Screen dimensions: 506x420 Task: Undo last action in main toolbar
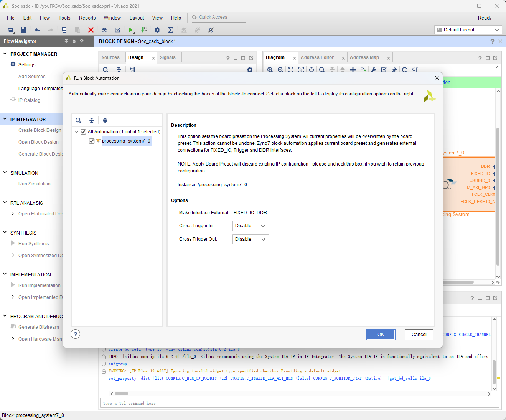coord(37,30)
